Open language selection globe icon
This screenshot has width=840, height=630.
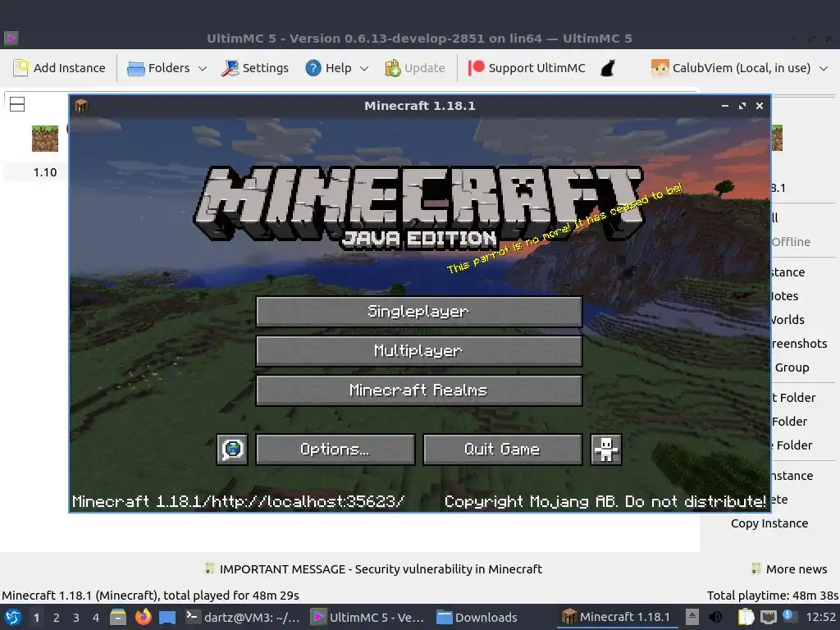point(232,449)
